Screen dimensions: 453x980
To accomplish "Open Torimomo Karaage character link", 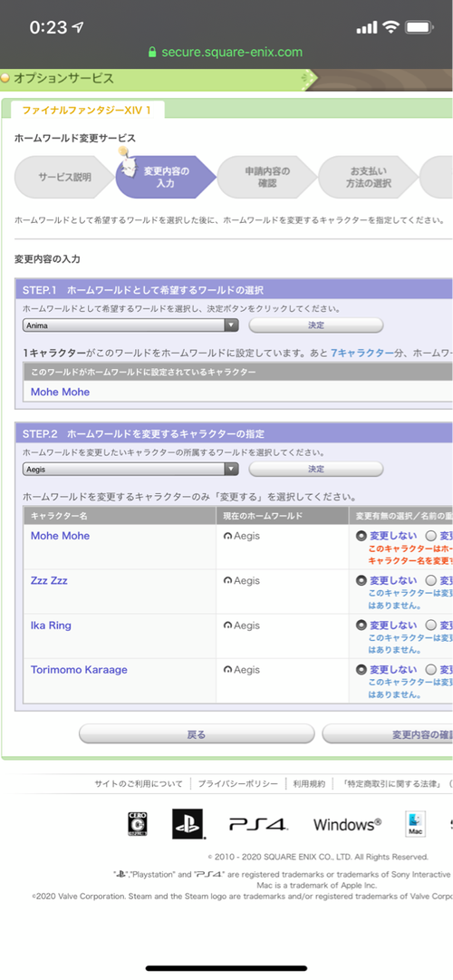I will (x=79, y=669).
